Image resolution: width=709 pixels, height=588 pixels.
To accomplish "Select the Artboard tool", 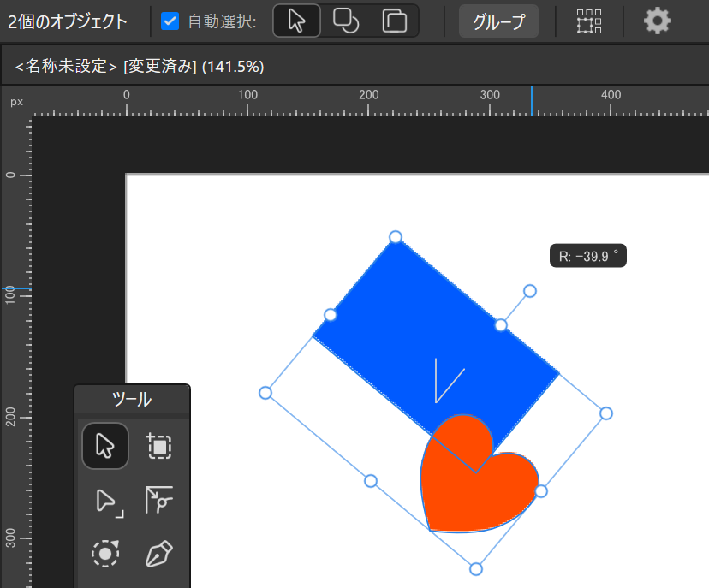I will pos(158,446).
